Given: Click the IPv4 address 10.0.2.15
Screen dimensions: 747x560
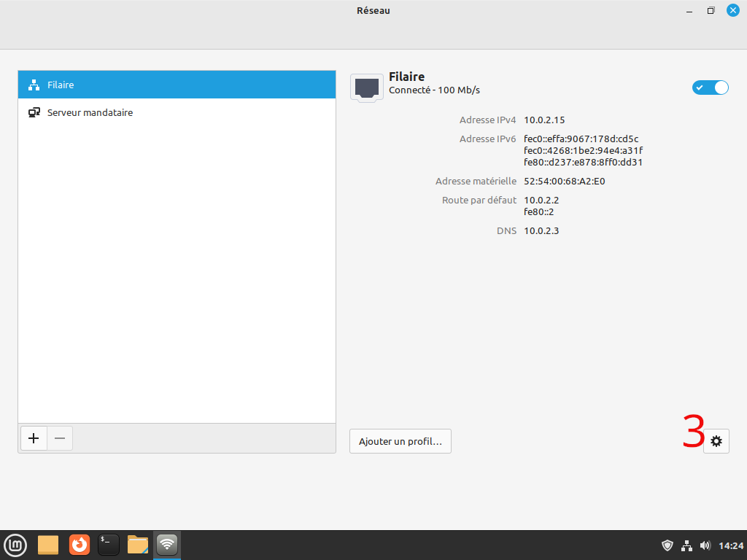Looking at the screenshot, I should click(544, 120).
